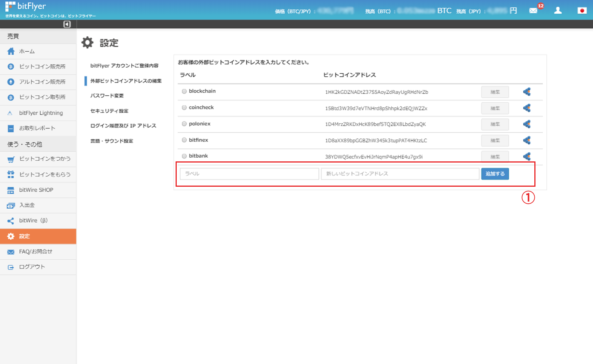Go to ホーム in the sidebar

pyautogui.click(x=38, y=51)
